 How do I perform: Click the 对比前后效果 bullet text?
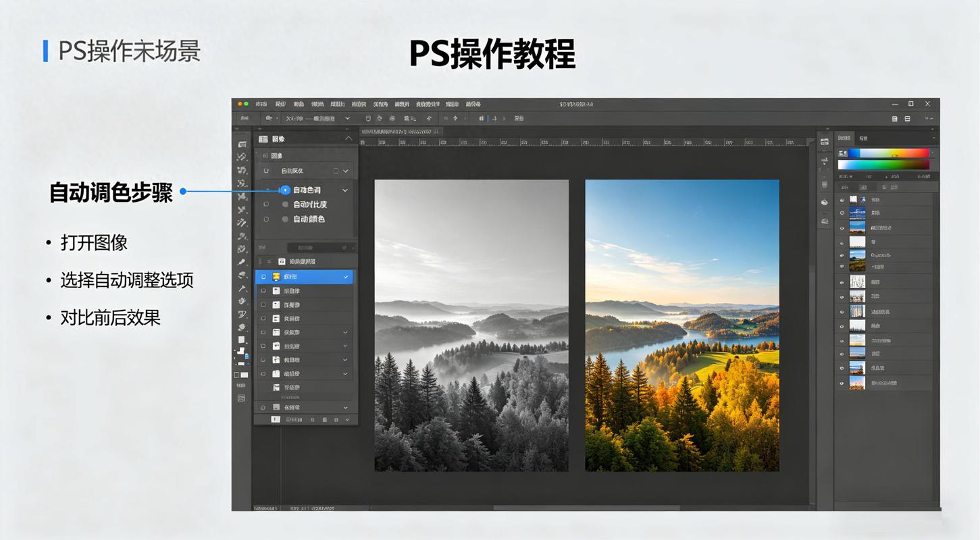[111, 317]
